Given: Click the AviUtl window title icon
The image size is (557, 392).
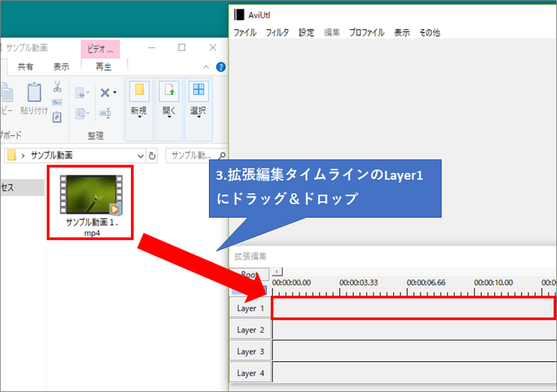Looking at the screenshot, I should [239, 15].
